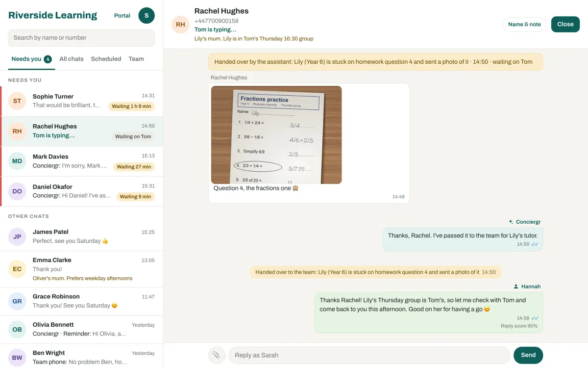Switch to the Needs you tab

(31, 59)
